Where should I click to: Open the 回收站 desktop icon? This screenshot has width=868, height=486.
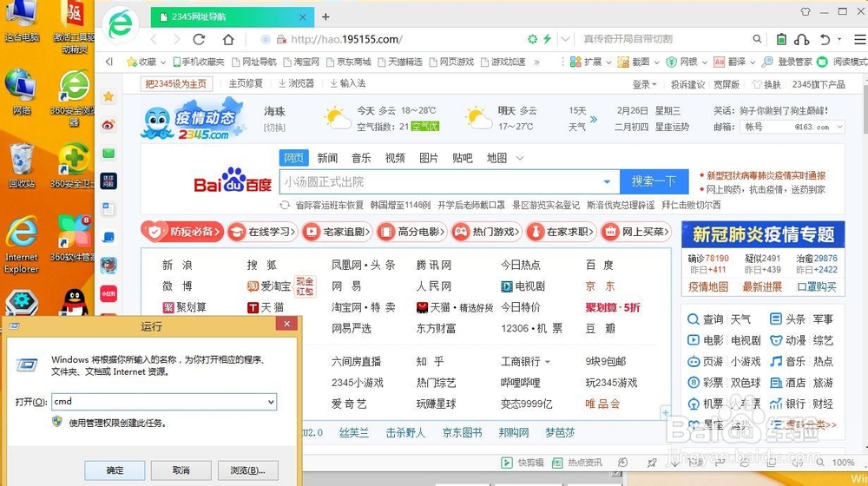(22, 165)
